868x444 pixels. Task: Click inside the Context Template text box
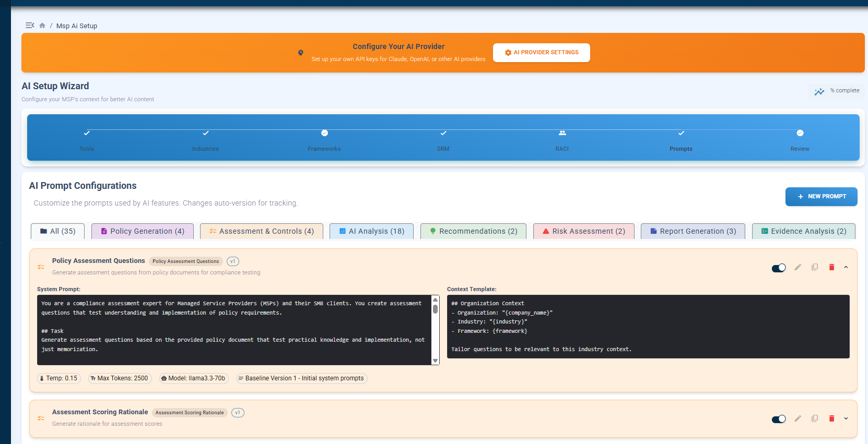click(648, 327)
